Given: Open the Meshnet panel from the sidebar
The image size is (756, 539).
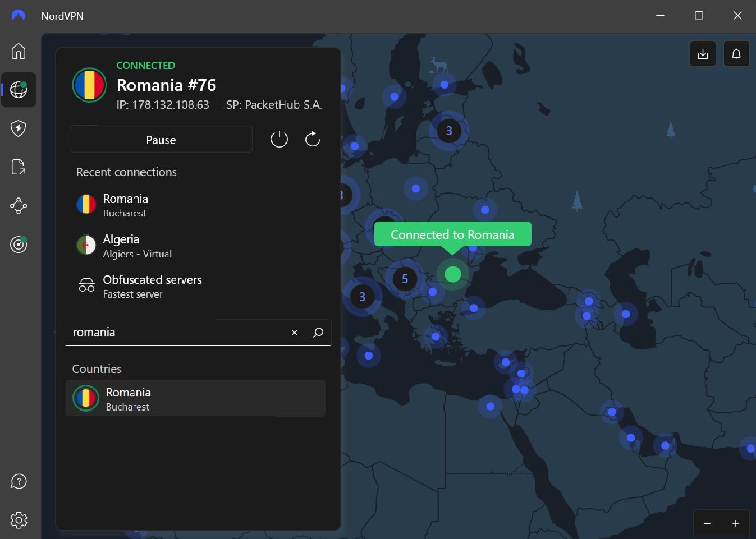Looking at the screenshot, I should click(x=19, y=206).
